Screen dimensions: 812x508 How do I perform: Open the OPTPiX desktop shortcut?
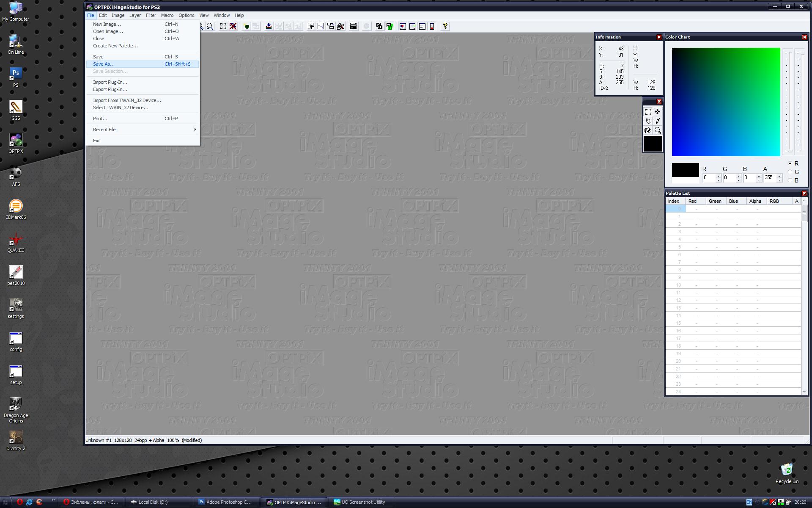(x=16, y=144)
